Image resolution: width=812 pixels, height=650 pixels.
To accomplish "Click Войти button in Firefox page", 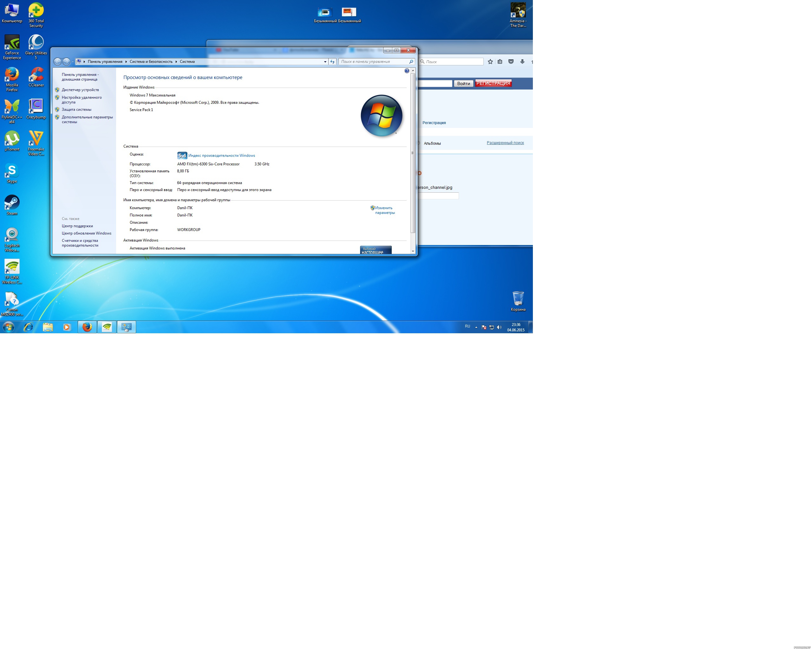I will tap(463, 84).
